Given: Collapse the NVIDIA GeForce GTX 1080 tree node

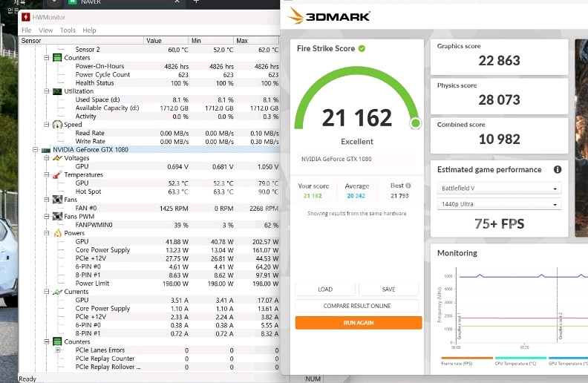Looking at the screenshot, I should coord(35,149).
